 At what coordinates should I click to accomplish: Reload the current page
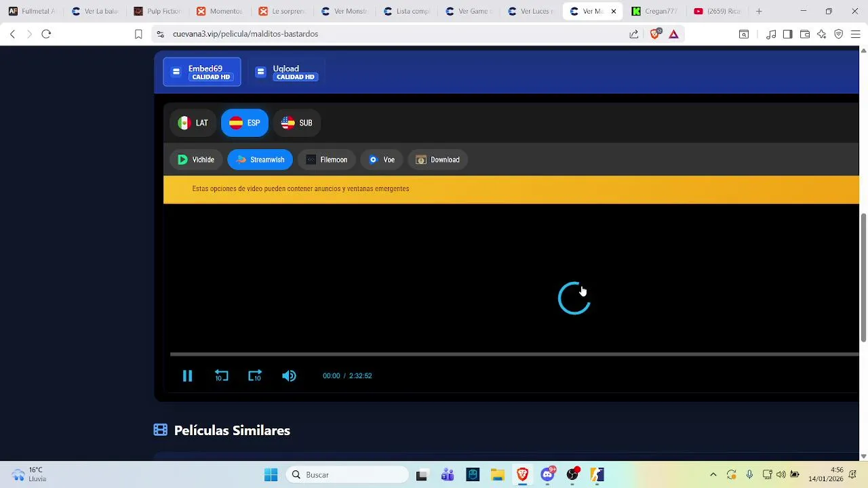[46, 34]
